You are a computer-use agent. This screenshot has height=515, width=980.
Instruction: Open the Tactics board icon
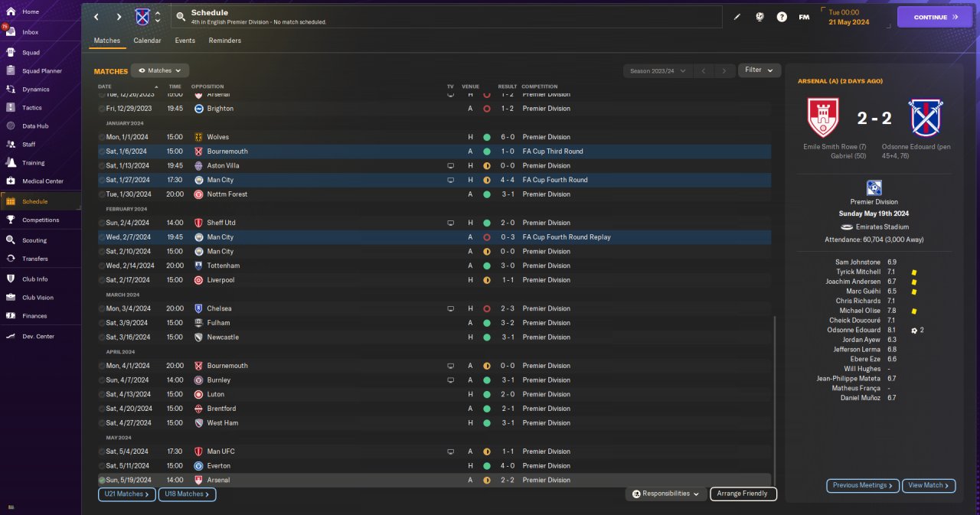pos(11,108)
